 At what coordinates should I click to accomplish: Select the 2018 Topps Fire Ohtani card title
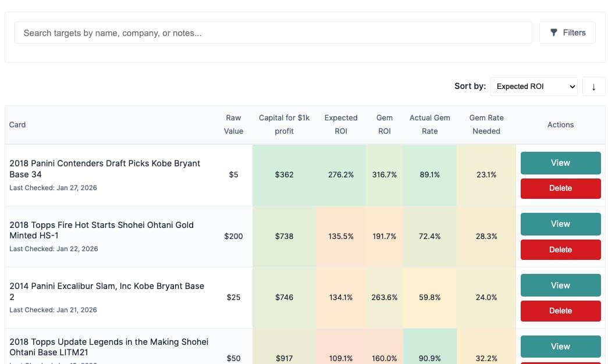pos(101,230)
